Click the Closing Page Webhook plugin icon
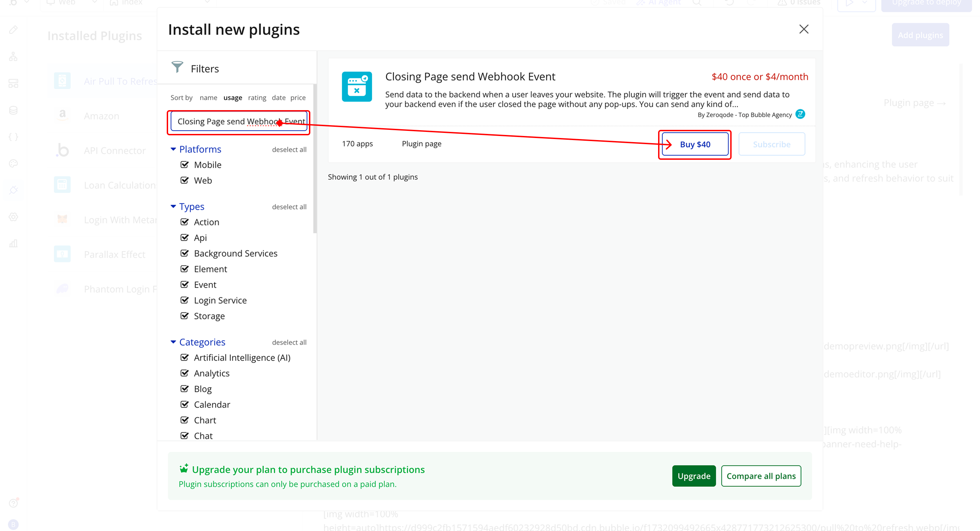 (357, 87)
